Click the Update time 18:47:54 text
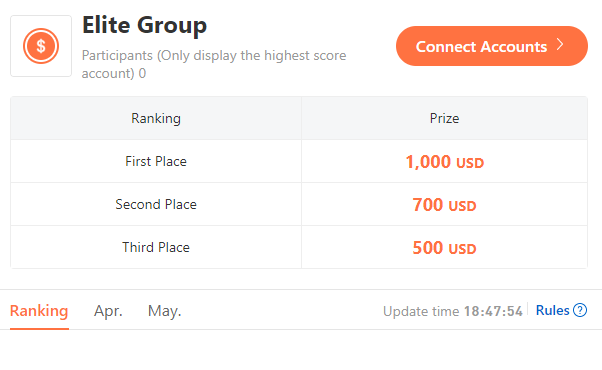Image resolution: width=602 pixels, height=370 pixels. click(453, 311)
